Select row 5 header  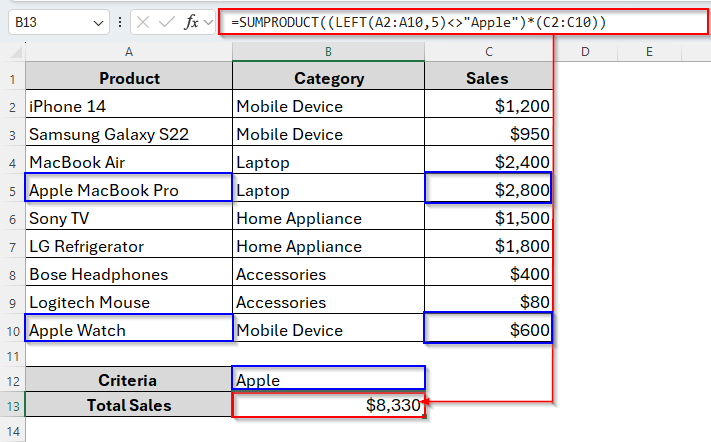(x=12, y=190)
